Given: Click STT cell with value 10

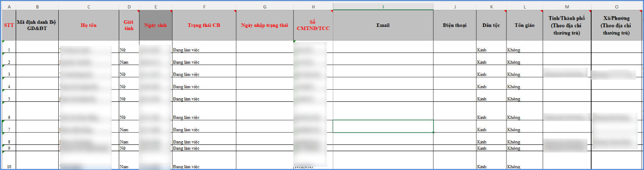Looking at the screenshot, I should [x=9, y=161].
